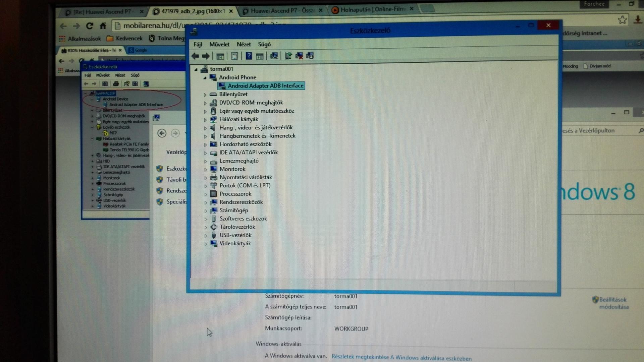Open the Művelet menu

coord(219,44)
